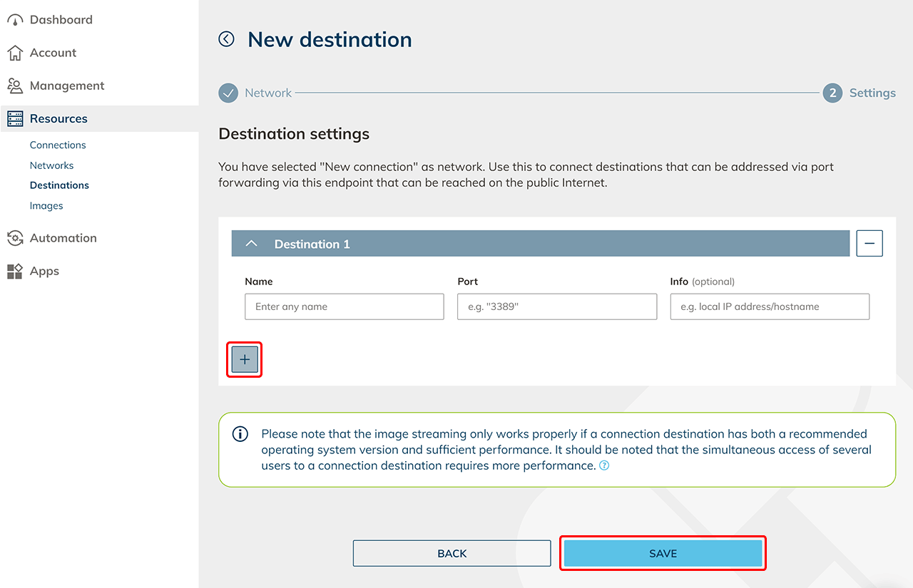
Task: Click the Dashboard gauge icon
Action: point(15,20)
